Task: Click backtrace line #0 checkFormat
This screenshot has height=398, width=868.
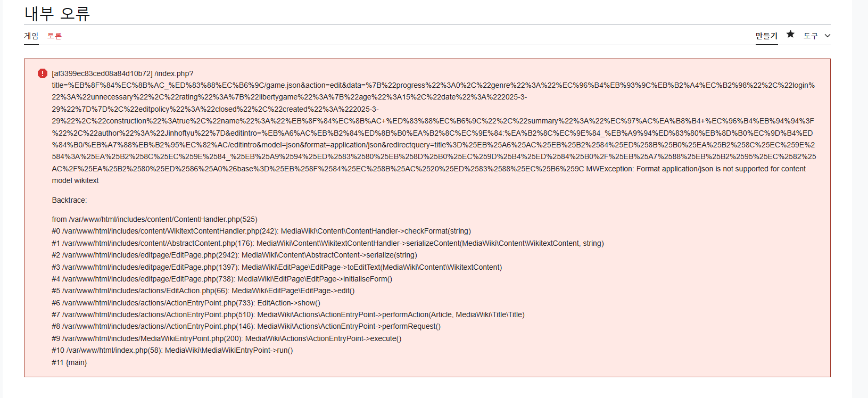Action: (x=261, y=231)
